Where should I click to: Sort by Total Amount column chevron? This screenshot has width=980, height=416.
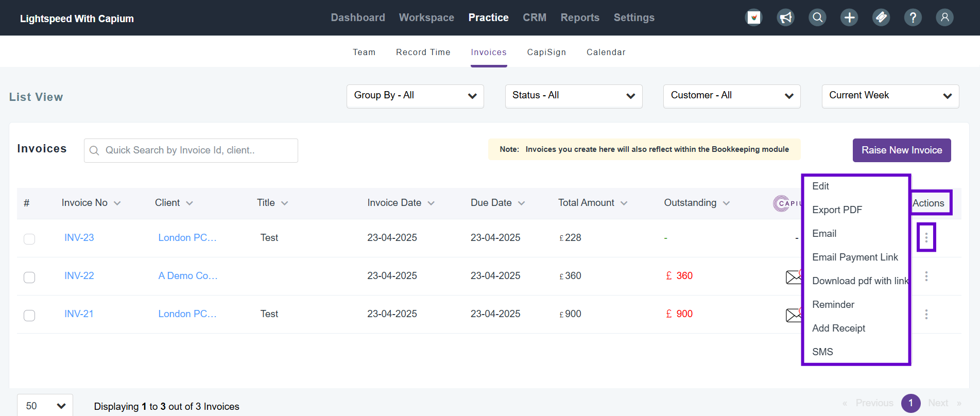[624, 203]
